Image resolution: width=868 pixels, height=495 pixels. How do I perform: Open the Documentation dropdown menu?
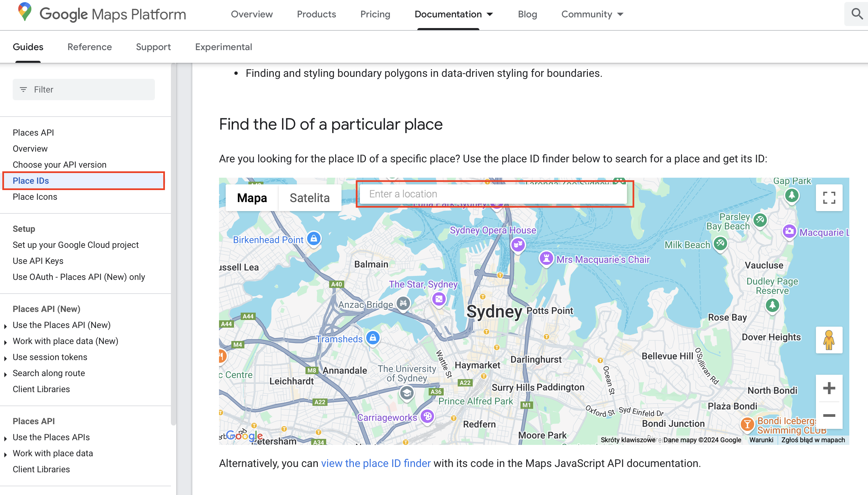click(454, 14)
